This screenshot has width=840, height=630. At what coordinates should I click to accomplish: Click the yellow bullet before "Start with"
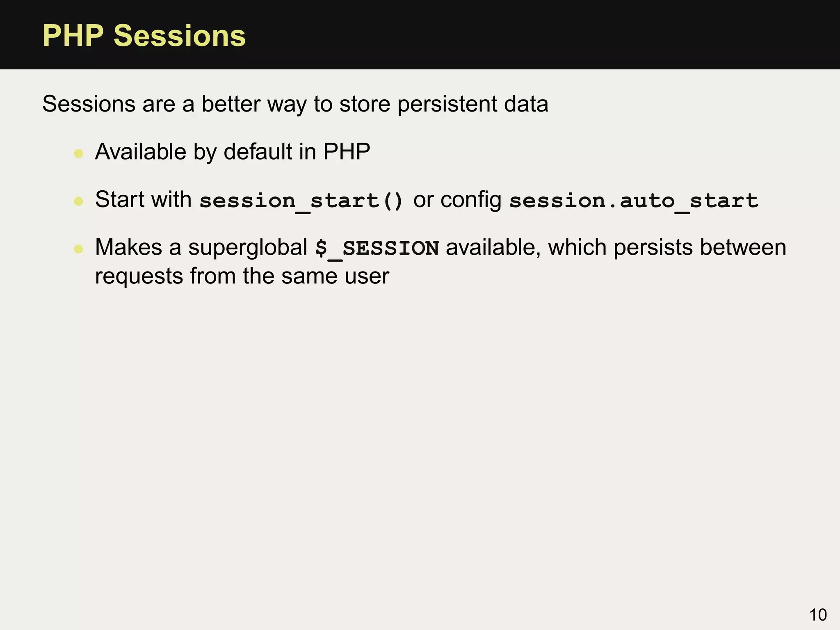78,201
